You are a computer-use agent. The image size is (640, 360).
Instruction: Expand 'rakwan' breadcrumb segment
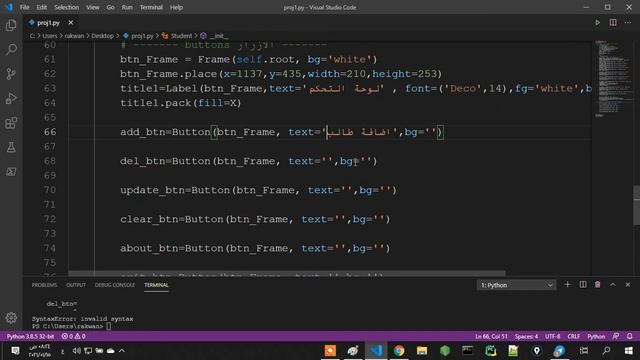click(x=74, y=36)
